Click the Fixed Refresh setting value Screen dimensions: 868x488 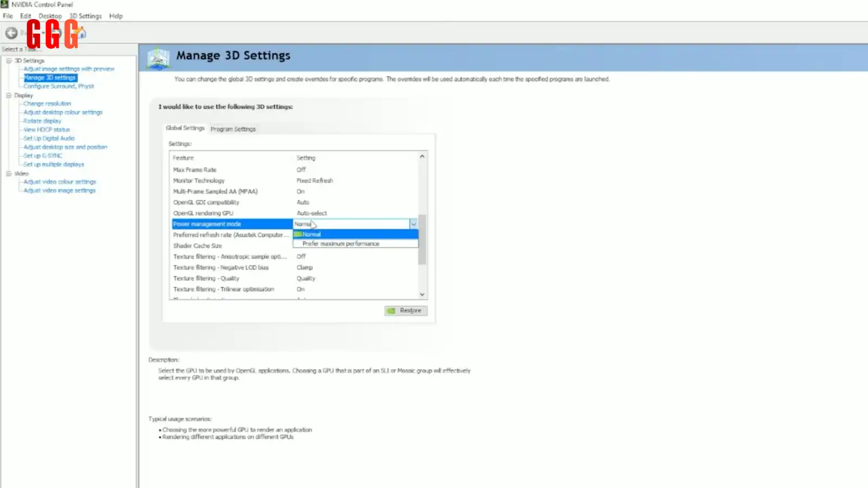point(314,181)
